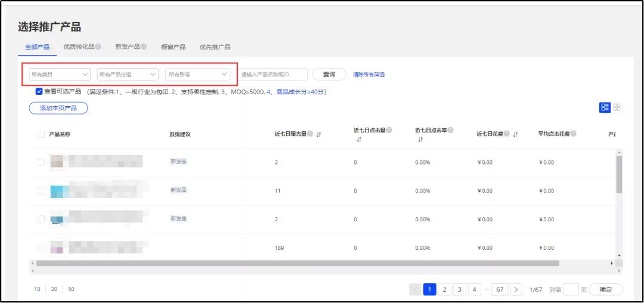
Task: Click 新发品 suggestion in 曝光量 11 row
Action: coord(178,190)
